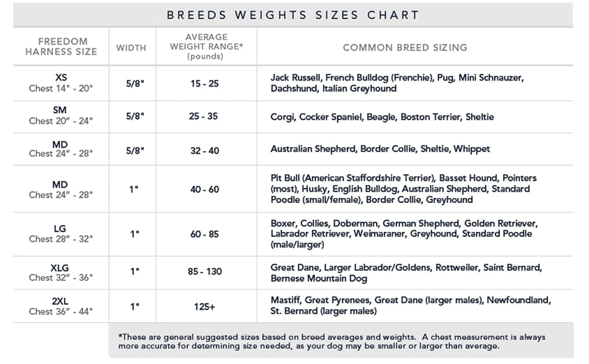Click the Width column header
The width and height of the screenshot is (589, 364).
131,48
